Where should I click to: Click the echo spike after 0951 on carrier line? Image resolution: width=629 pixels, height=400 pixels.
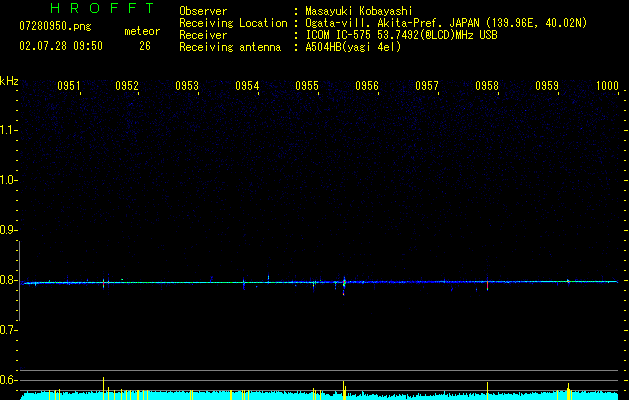[103, 282]
